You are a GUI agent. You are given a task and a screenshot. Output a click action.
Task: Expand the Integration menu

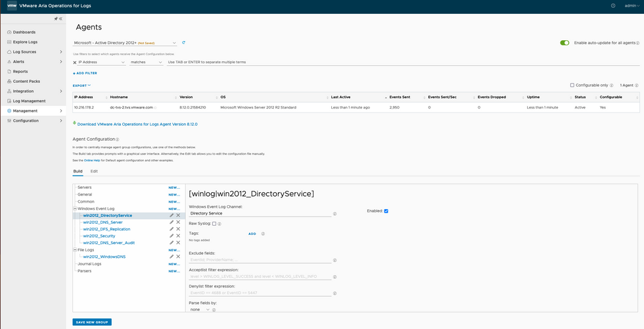[x=60, y=91]
